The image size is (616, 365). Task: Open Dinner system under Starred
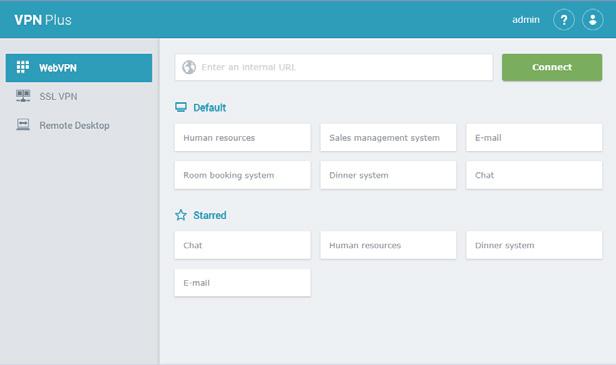pyautogui.click(x=534, y=245)
